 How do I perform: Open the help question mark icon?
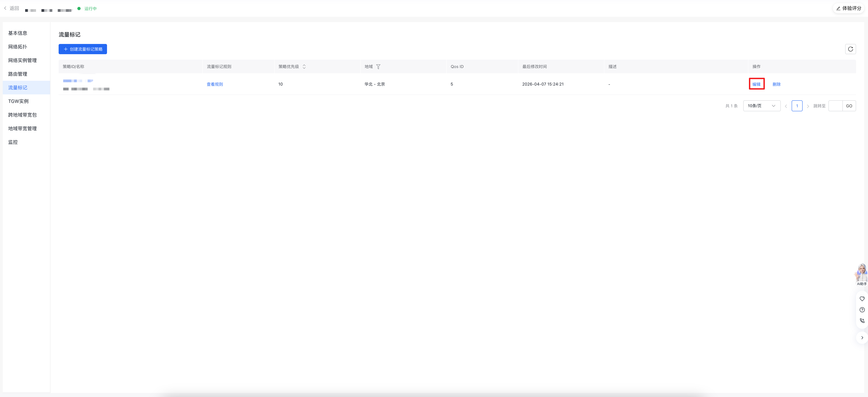[862, 310]
